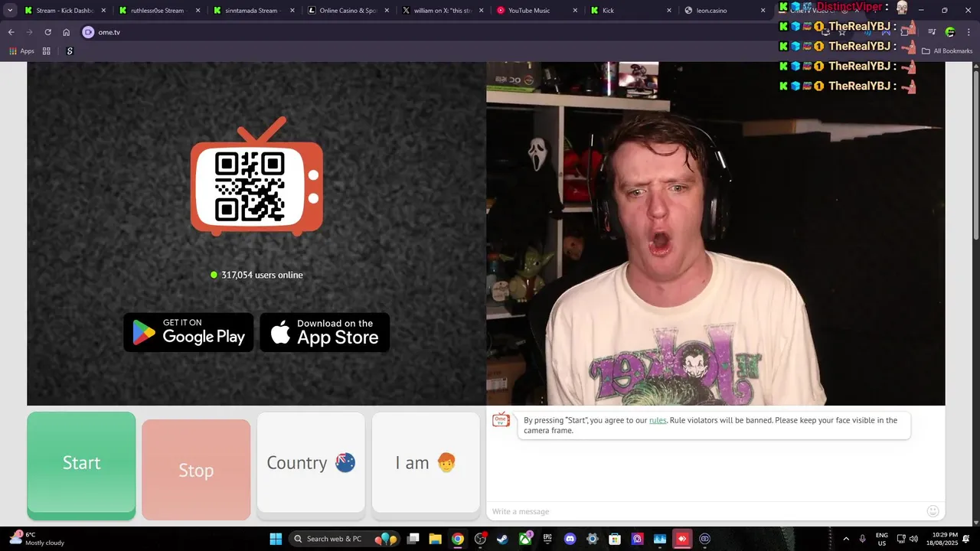Open Discord from the taskbar

point(570,539)
